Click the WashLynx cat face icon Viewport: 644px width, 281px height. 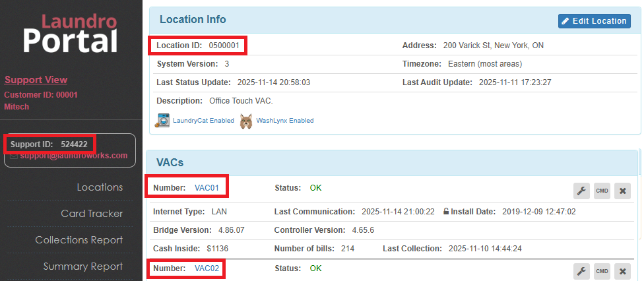[x=246, y=121]
